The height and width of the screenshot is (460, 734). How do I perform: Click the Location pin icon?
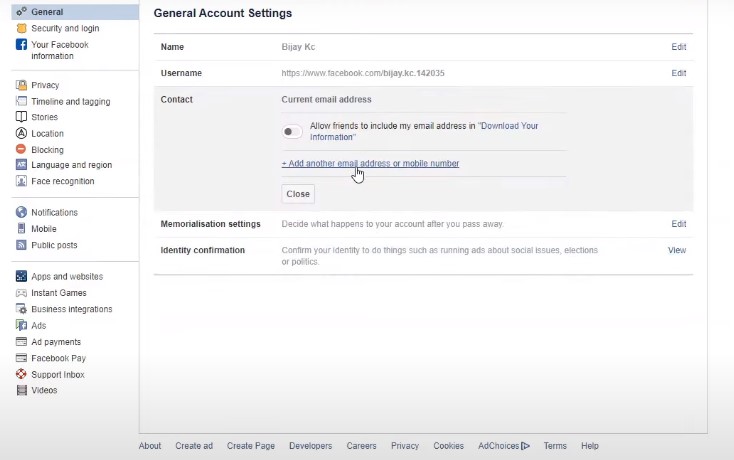coord(22,133)
